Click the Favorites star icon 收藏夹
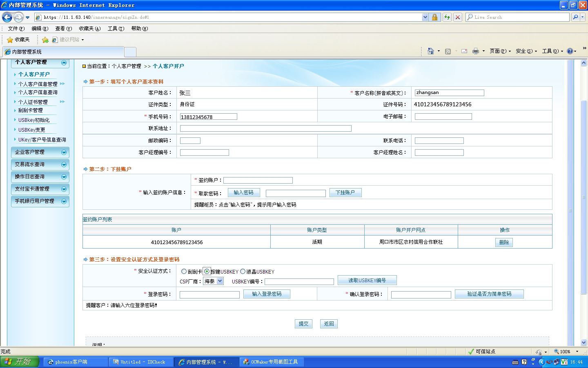This screenshot has height=368, width=588. tap(18, 40)
